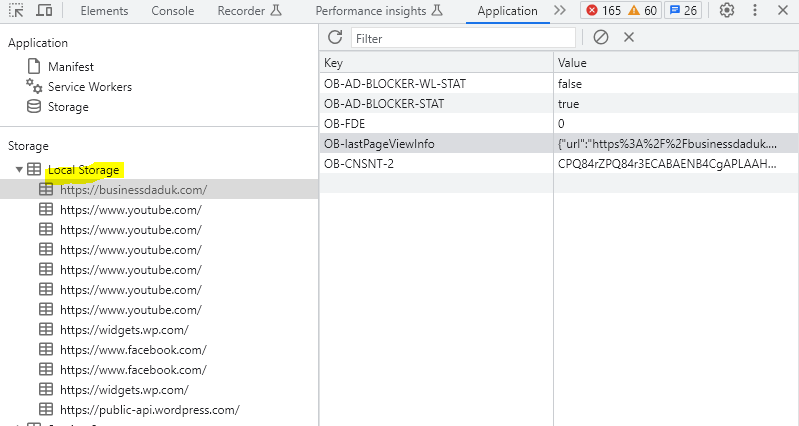
Task: Open the 26 issues badge
Action: [x=683, y=11]
